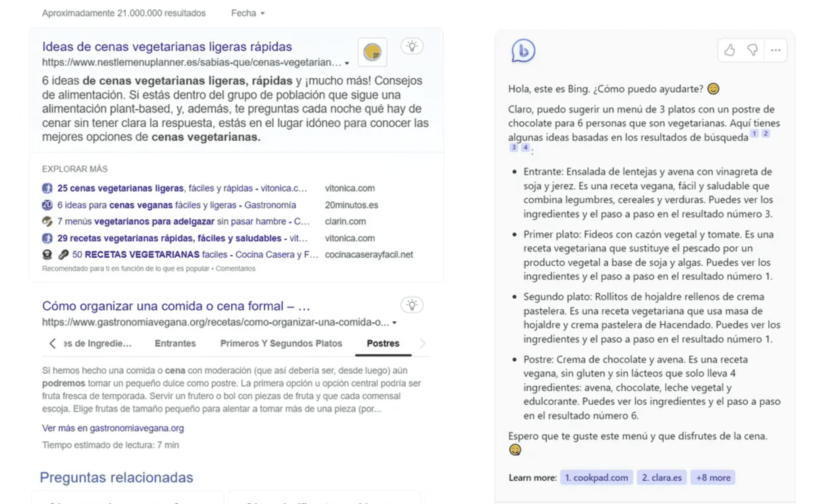Open Ideas de cenas vegetarianas ligeras link
The height and width of the screenshot is (504, 819).
point(167,47)
